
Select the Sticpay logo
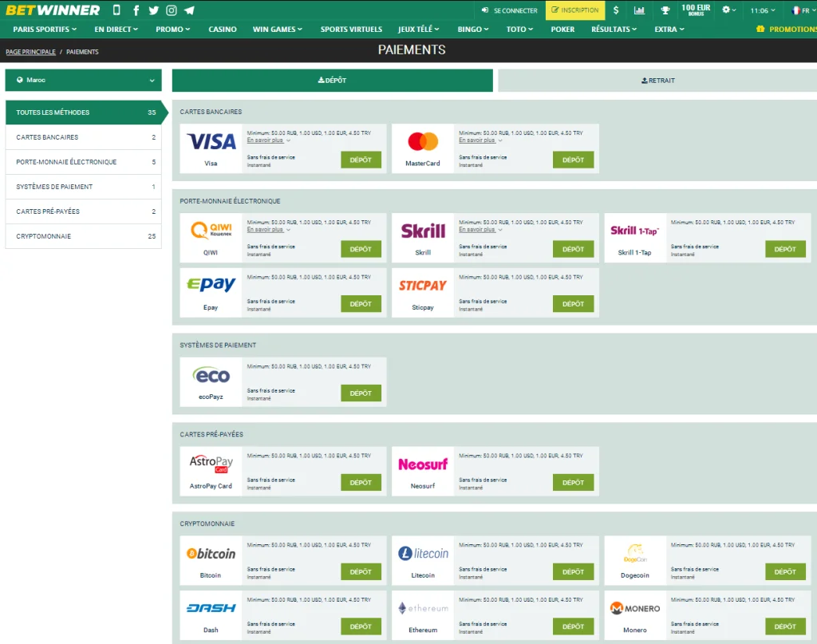423,286
